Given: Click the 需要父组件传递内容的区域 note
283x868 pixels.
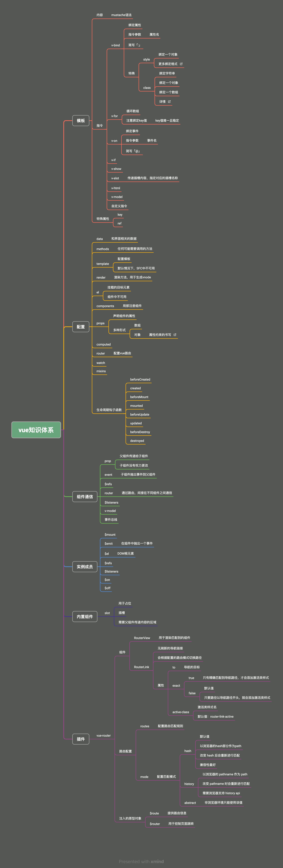Looking at the screenshot, I should click(137, 622).
